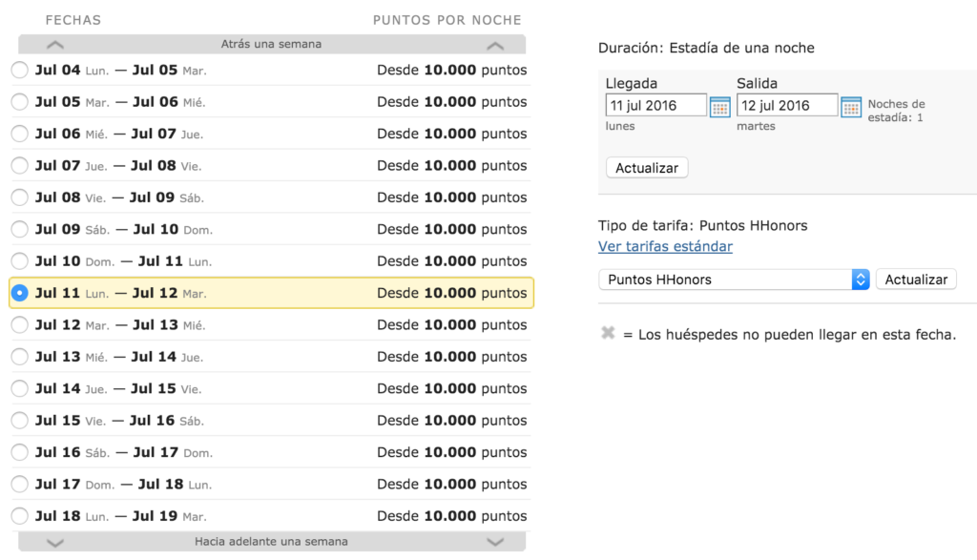Click Actualizar button next to Puntos HHonors dropdown
977x560 pixels.
(916, 280)
